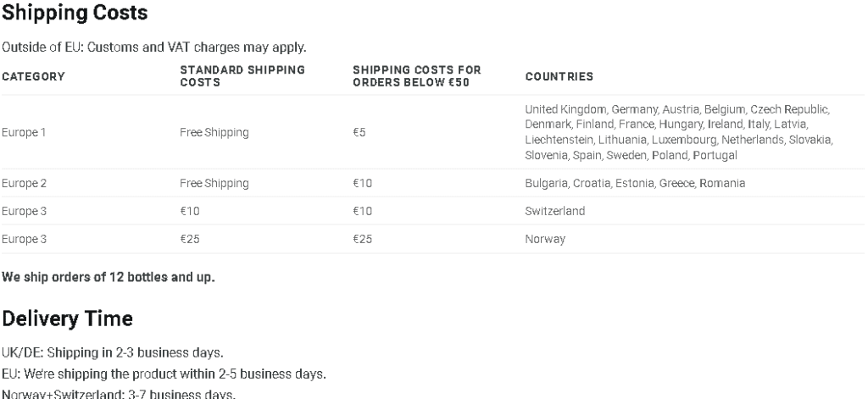Click the 12 bottles and up notice
Image resolution: width=868 pixels, height=399 pixels.
click(x=108, y=277)
